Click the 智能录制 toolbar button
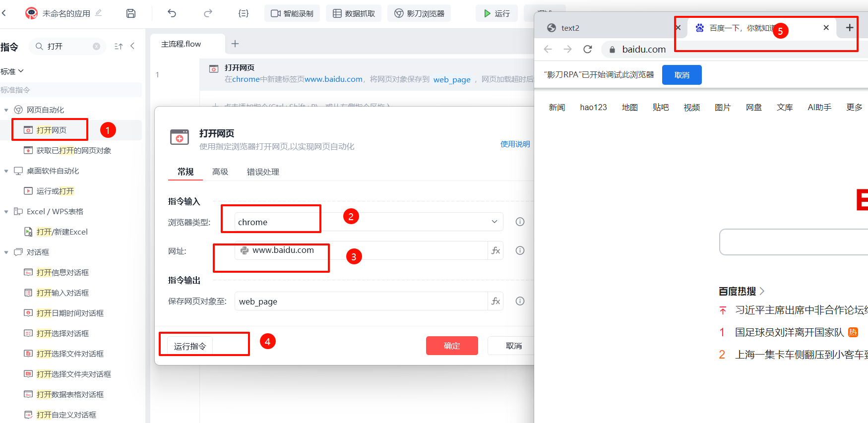The width and height of the screenshot is (868, 423). (292, 13)
